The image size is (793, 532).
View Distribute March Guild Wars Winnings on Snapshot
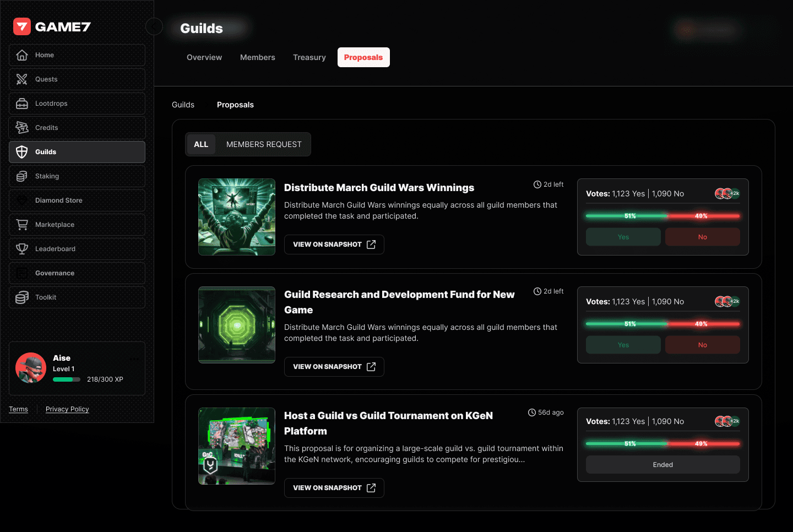pos(334,245)
